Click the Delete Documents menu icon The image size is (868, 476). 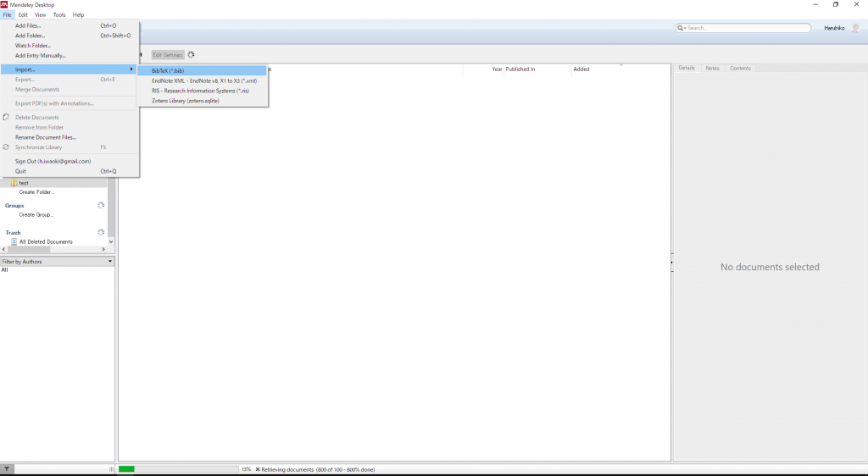[x=6, y=117]
